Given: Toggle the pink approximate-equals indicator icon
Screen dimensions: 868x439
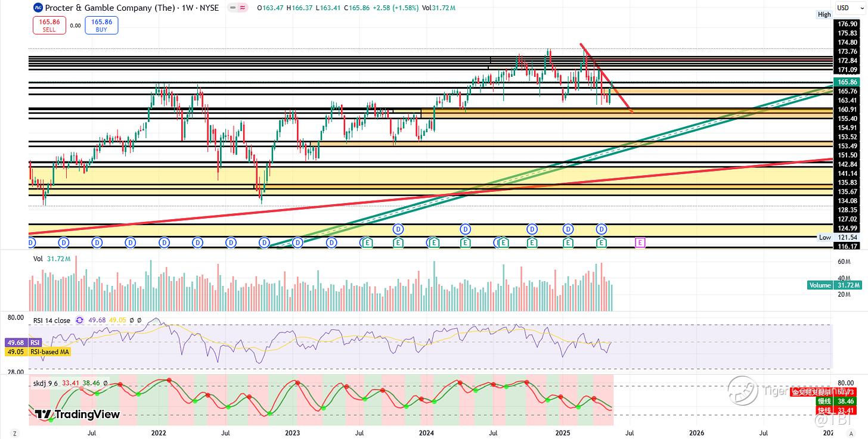Looking at the screenshot, I should coord(242,8).
